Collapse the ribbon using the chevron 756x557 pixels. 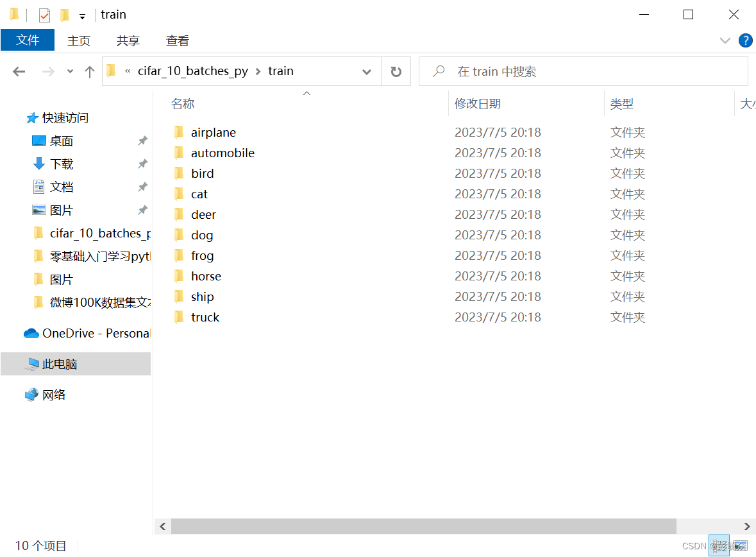point(725,40)
